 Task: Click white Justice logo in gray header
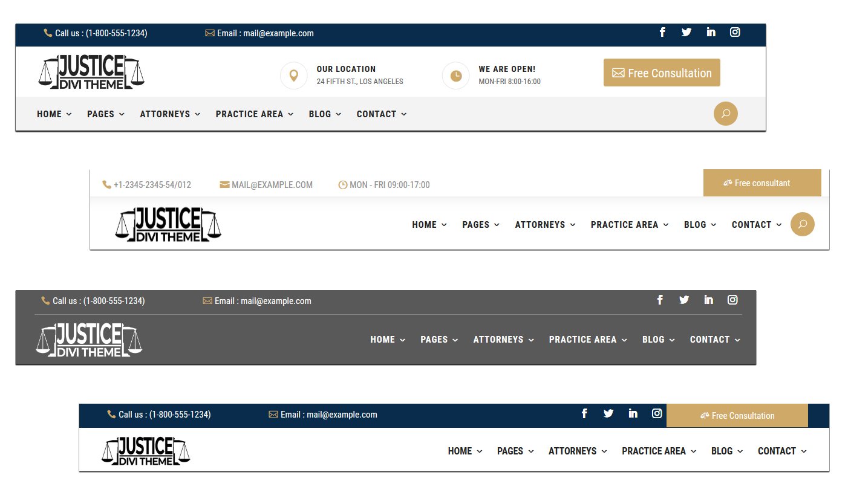89,340
